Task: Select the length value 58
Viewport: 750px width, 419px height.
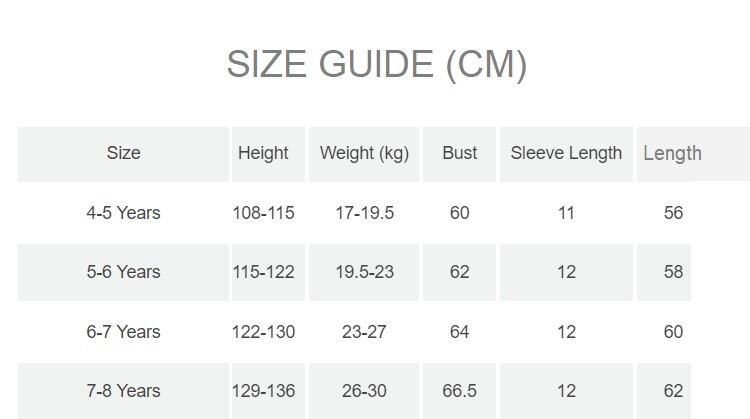Action: pyautogui.click(x=673, y=272)
